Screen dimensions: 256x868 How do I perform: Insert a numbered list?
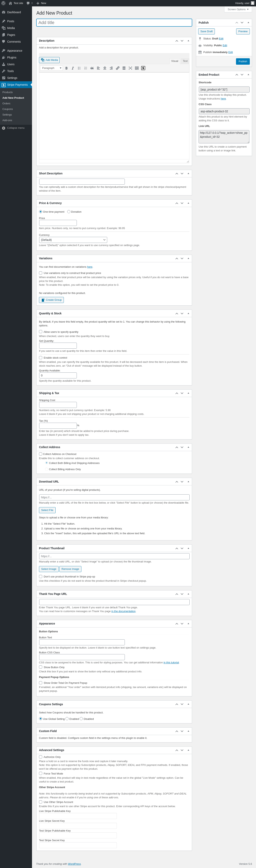[x=85, y=68]
